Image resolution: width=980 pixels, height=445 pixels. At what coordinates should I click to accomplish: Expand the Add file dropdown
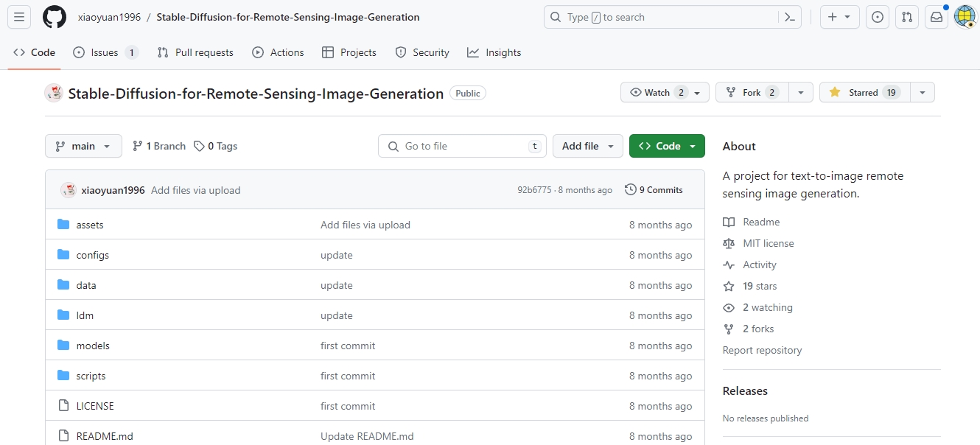tap(588, 146)
